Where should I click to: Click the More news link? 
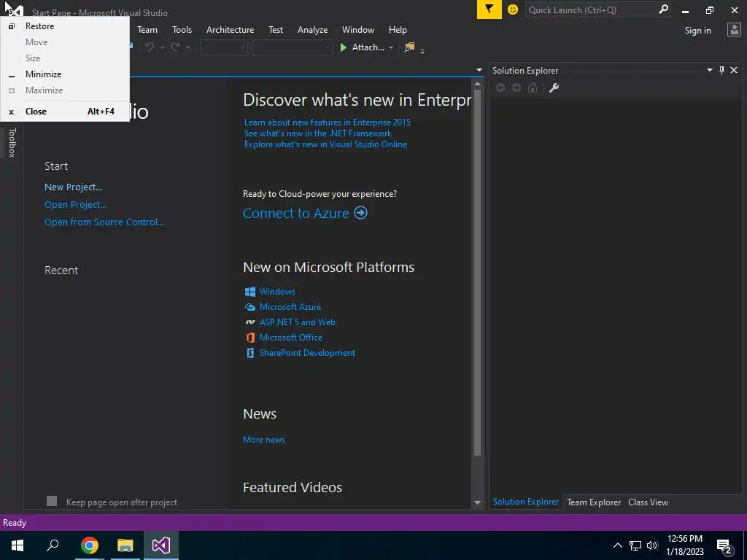pyautogui.click(x=264, y=440)
